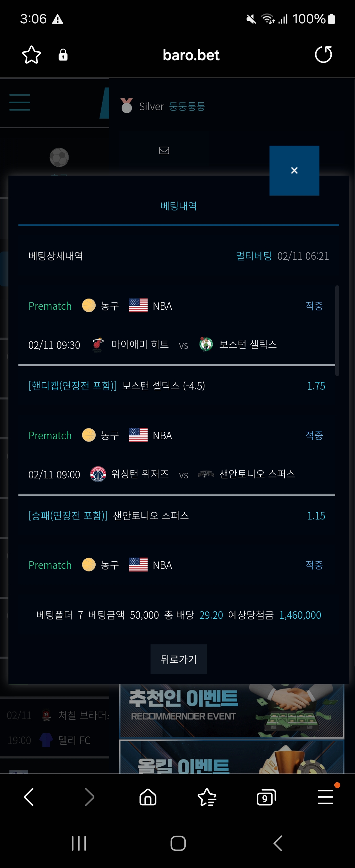The width and height of the screenshot is (355, 868).
Task: Tap the padlock site security icon
Action: (63, 55)
